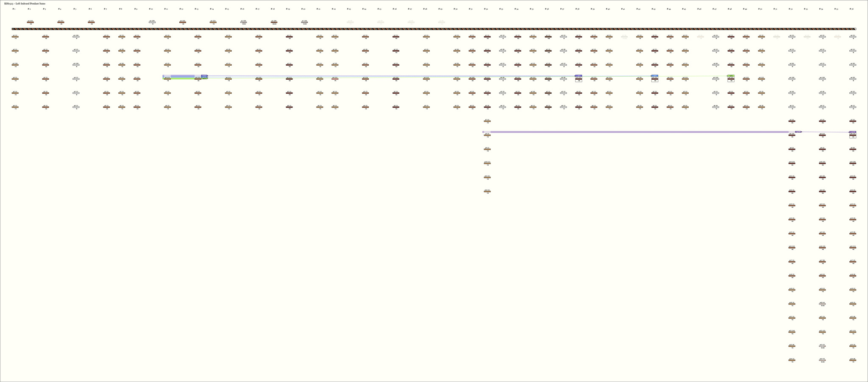Click the "# 1" column header

pos(14,9)
